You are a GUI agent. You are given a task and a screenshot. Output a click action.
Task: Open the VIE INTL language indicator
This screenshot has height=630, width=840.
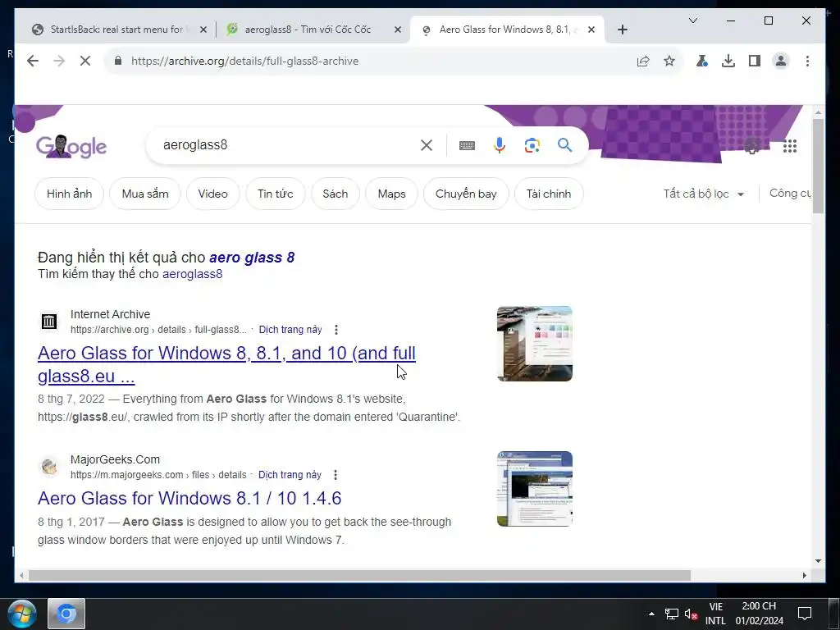coord(715,614)
